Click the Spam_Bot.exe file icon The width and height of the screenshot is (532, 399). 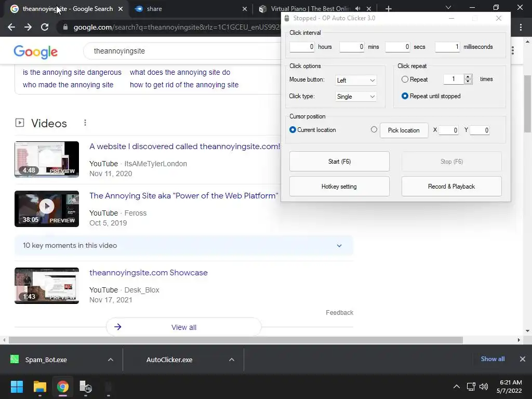click(x=15, y=359)
